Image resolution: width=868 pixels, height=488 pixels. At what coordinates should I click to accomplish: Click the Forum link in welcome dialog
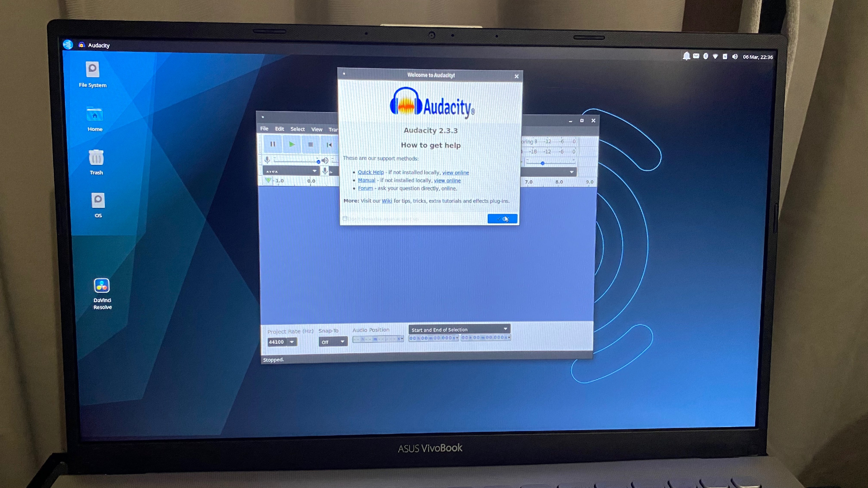[x=365, y=188]
